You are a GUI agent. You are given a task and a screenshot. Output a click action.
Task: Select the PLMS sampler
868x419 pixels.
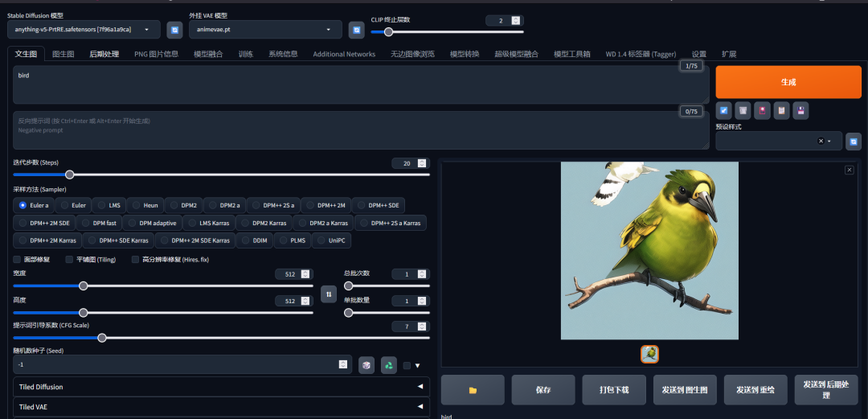click(293, 240)
